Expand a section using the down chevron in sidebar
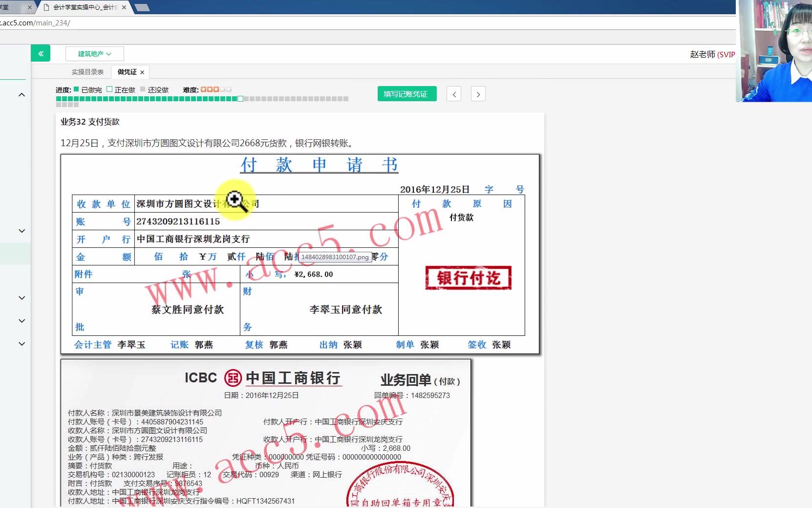This screenshot has width=812, height=508. [21, 231]
